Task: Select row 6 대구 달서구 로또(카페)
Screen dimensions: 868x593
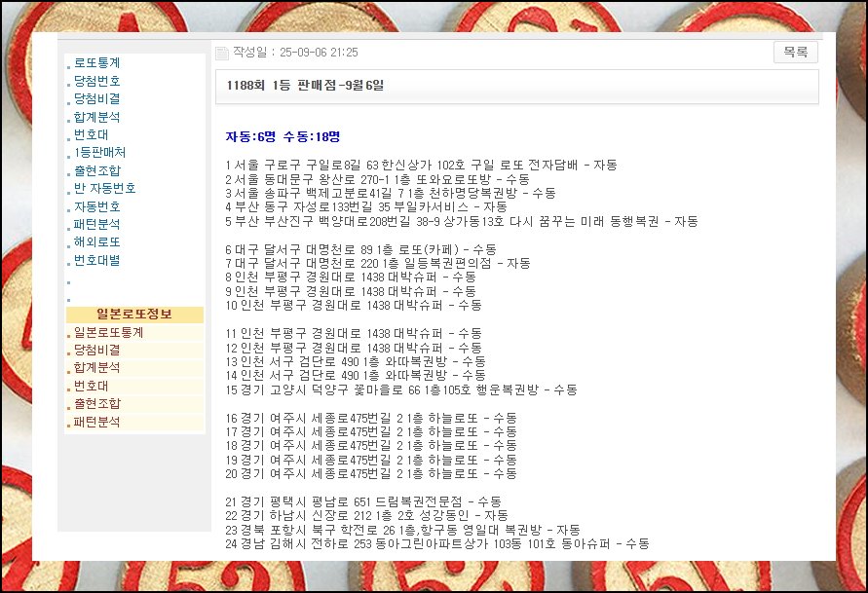Action: coord(360,249)
